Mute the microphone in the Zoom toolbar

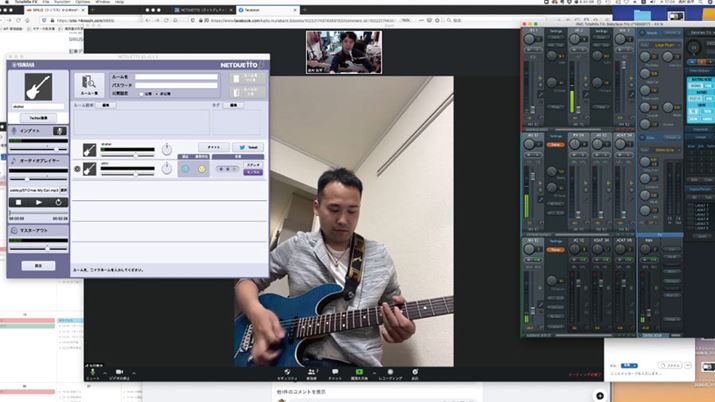(93, 372)
